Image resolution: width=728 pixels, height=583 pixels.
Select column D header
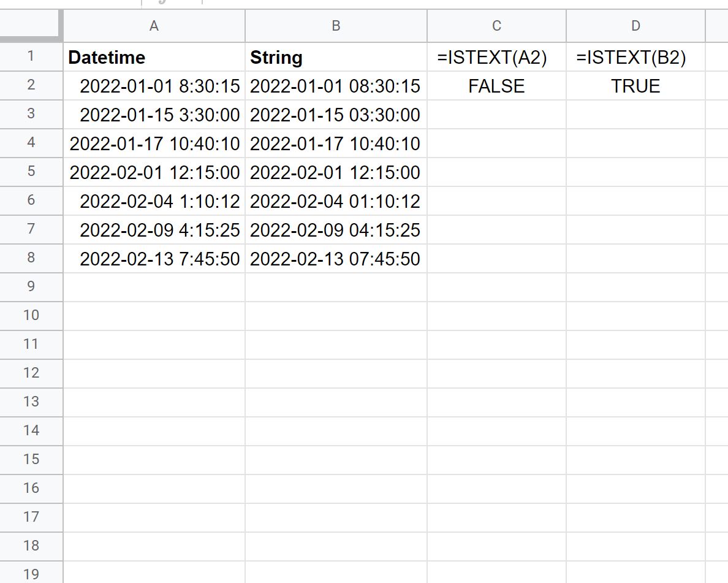[635, 26]
